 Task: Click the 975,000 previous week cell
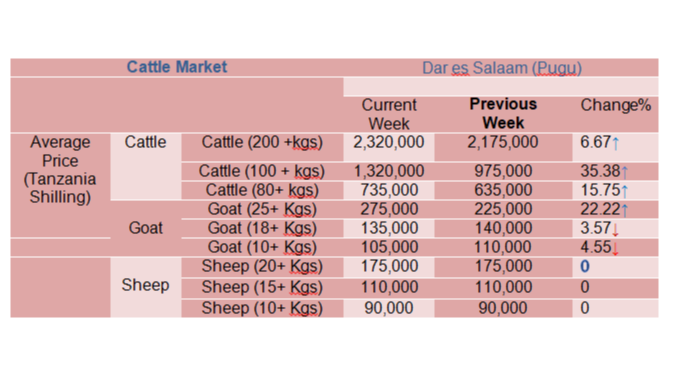point(503,171)
